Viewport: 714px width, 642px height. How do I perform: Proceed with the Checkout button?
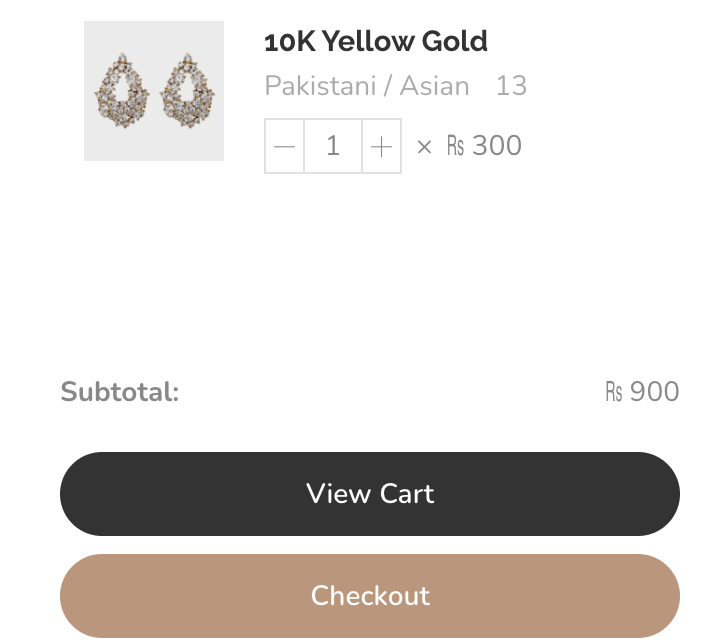370,596
